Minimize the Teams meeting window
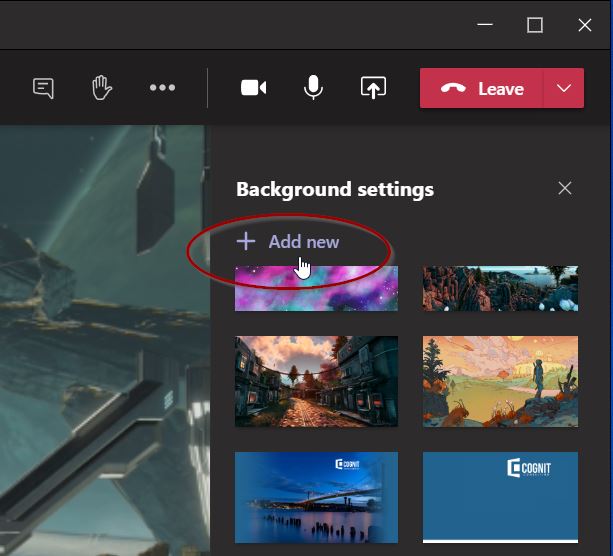The image size is (613, 556). coord(485,25)
